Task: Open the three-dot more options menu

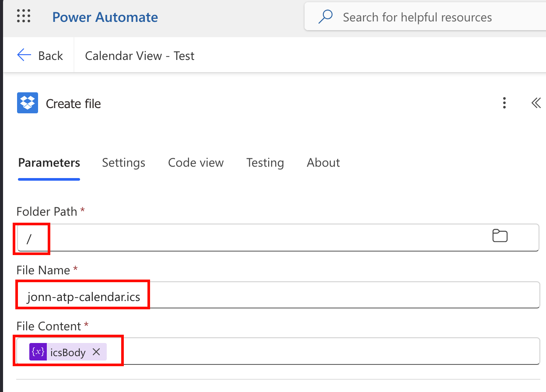Action: click(x=504, y=103)
